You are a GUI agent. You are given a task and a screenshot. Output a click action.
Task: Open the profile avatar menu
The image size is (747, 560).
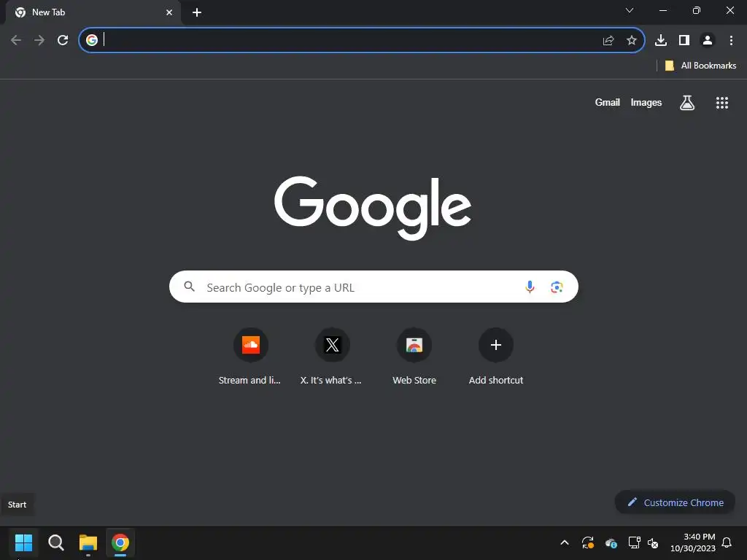[x=708, y=40]
